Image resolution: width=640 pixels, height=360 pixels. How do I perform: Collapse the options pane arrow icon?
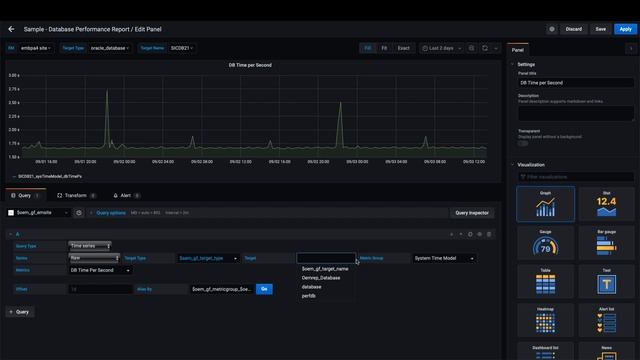[631, 49]
